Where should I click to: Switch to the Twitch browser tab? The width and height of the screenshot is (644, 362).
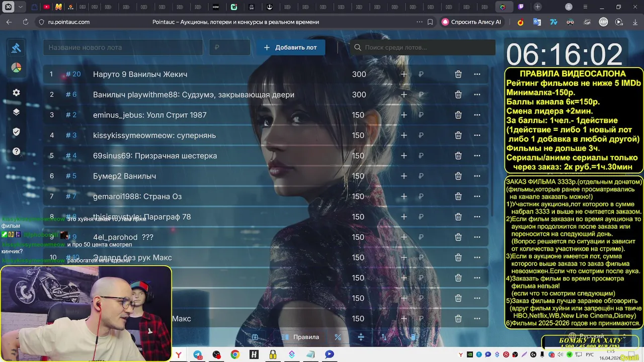521,7
